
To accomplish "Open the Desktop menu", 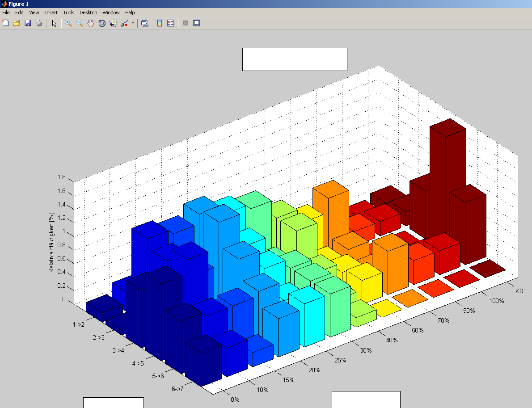I will pos(89,13).
